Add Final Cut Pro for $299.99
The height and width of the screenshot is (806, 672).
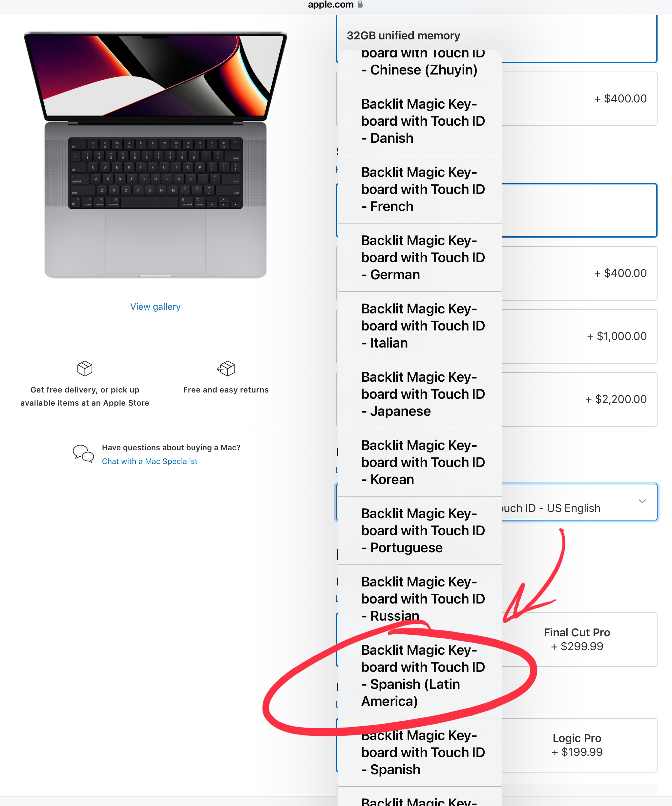577,639
